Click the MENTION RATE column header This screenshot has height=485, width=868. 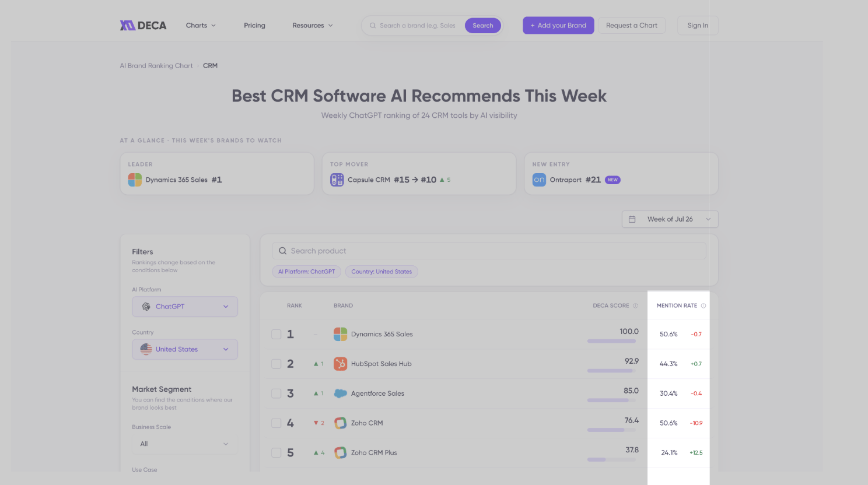click(677, 305)
